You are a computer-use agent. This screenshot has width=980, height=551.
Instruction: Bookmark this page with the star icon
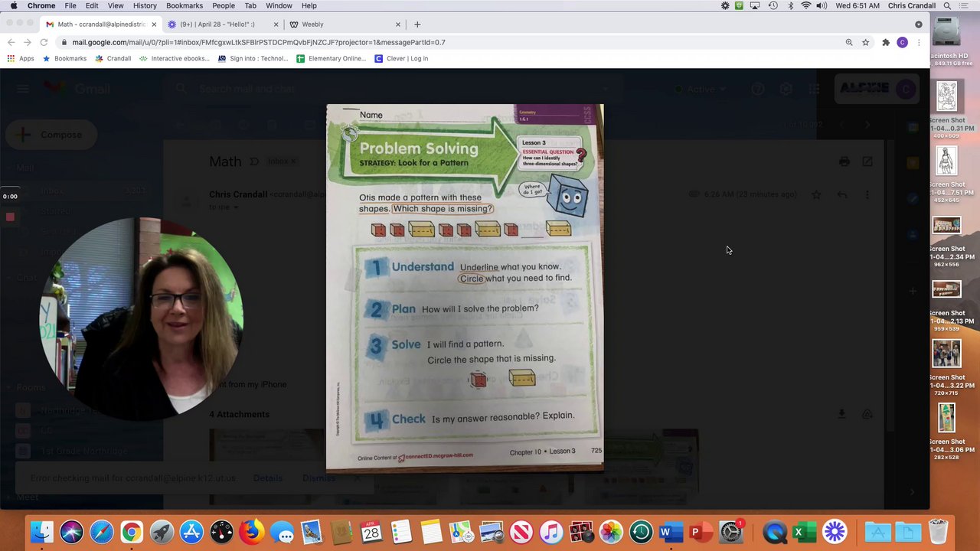(x=866, y=42)
